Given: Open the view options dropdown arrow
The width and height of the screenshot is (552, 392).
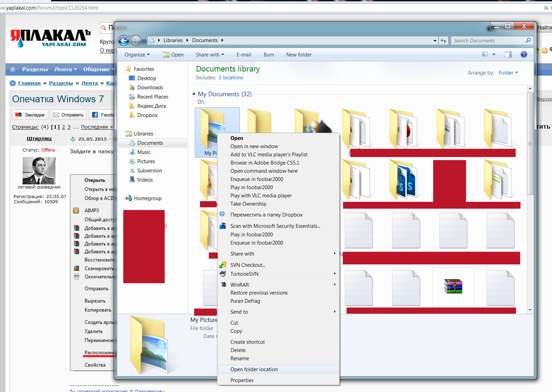Looking at the screenshot, I should (494, 54).
